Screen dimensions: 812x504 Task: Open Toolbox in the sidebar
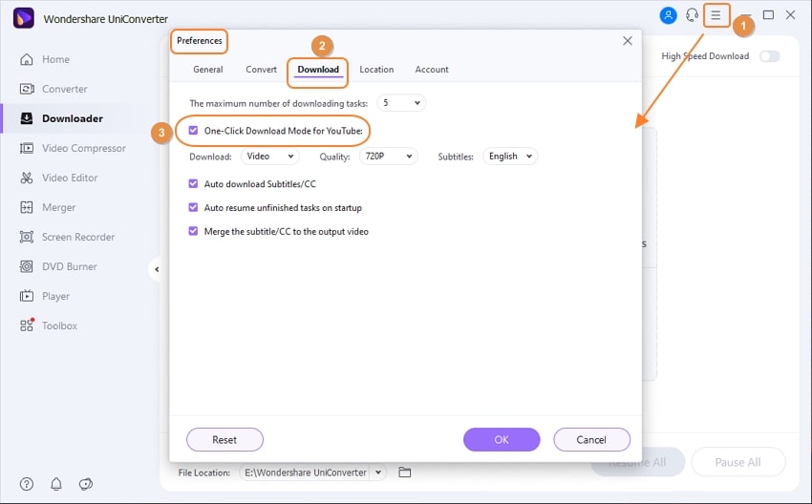(59, 325)
